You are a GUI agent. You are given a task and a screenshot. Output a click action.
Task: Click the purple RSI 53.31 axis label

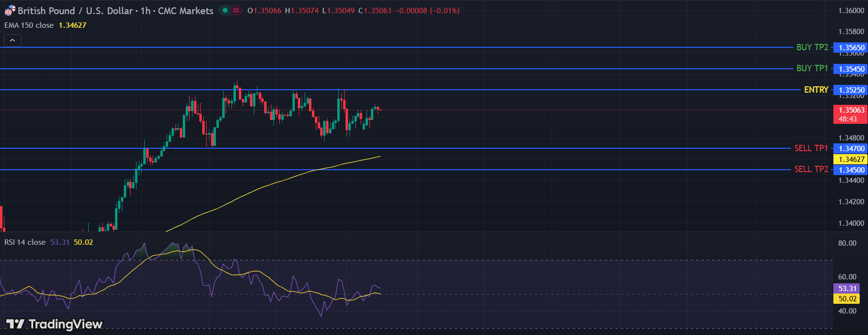click(847, 289)
